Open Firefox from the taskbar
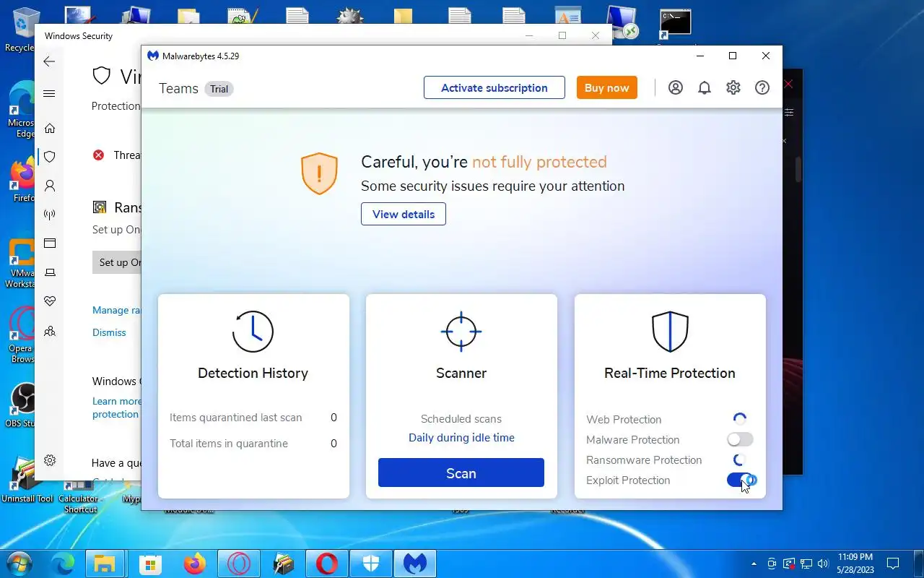 194,564
